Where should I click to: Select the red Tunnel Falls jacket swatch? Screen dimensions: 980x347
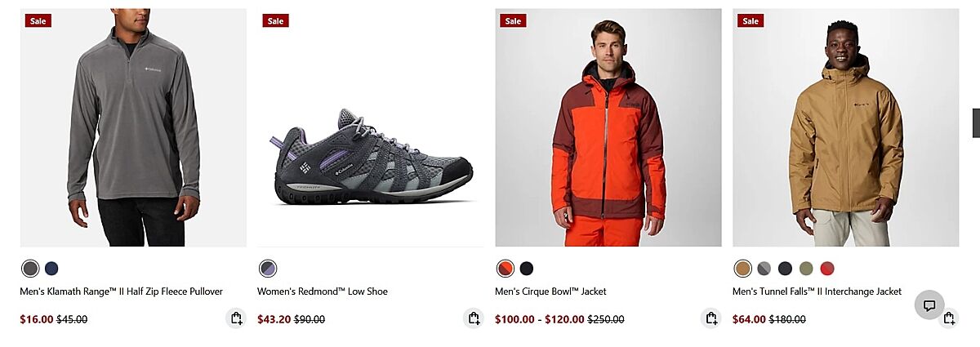tap(827, 269)
